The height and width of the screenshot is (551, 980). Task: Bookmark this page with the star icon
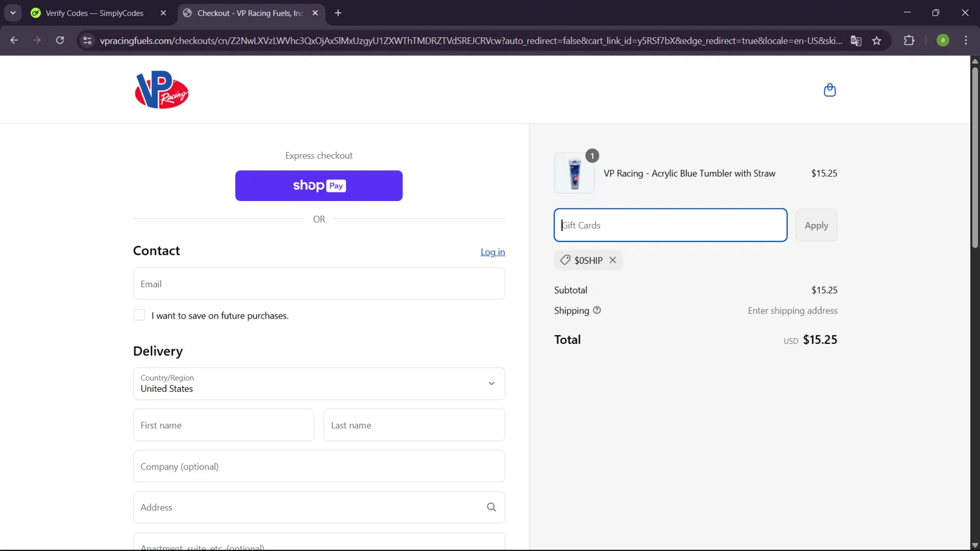(877, 40)
